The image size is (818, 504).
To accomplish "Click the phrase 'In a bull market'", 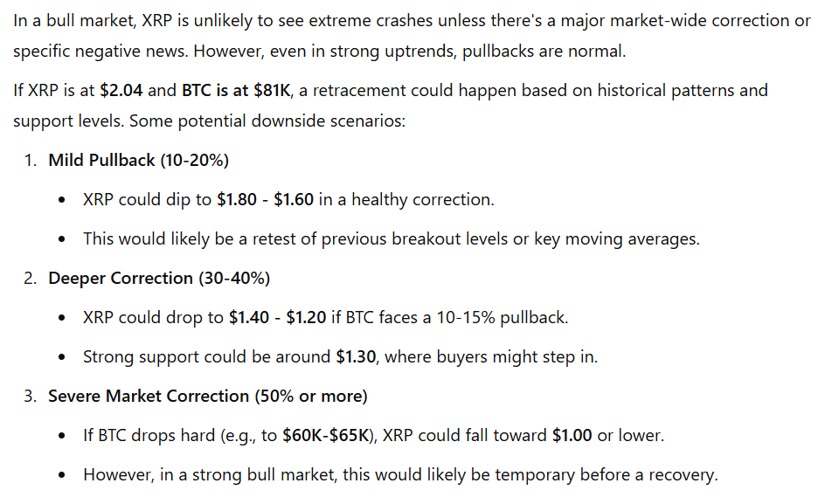I will click(73, 21).
